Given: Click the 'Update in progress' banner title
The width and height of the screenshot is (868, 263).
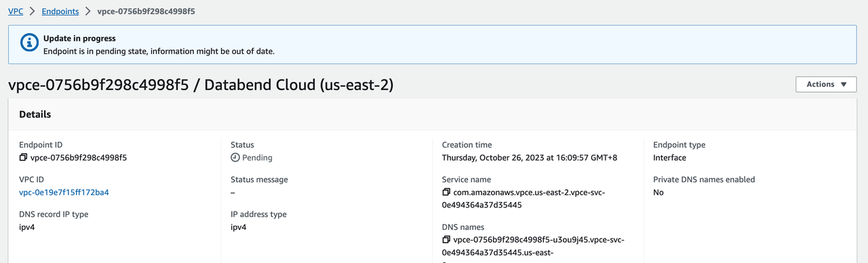Looking at the screenshot, I should click(x=79, y=39).
